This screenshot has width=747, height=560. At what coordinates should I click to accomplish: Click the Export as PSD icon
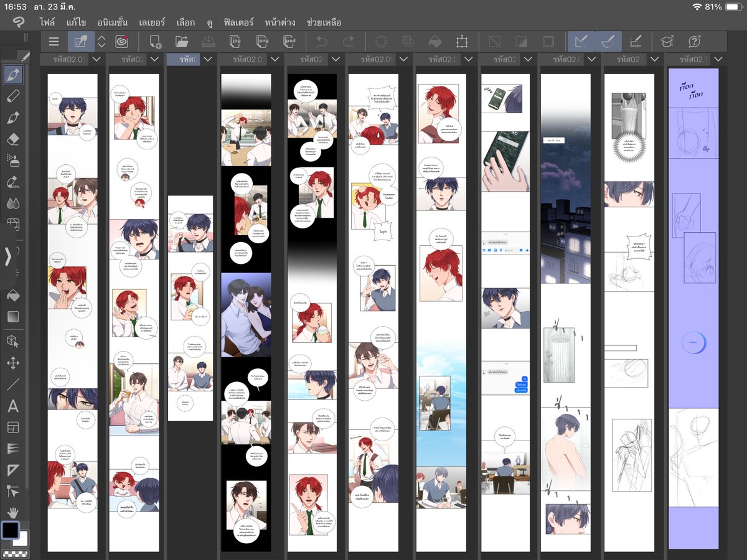tap(289, 42)
